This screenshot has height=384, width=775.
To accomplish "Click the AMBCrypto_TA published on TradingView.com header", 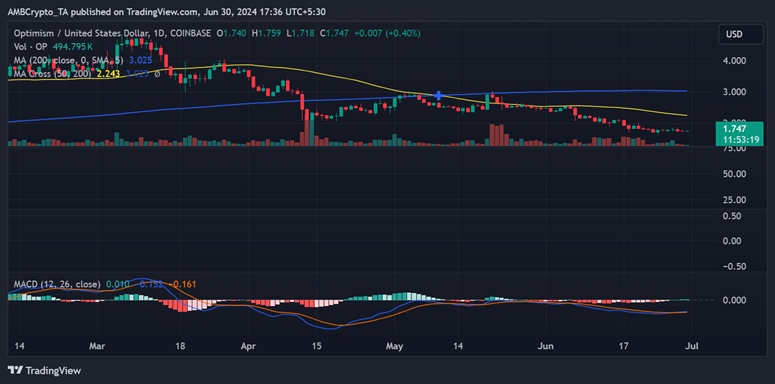I will tap(167, 11).
